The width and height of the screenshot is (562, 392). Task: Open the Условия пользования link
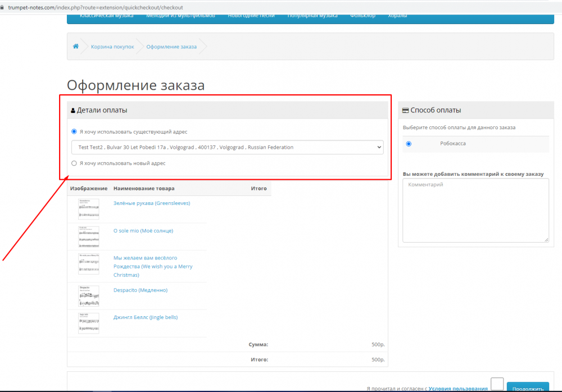[457, 389]
